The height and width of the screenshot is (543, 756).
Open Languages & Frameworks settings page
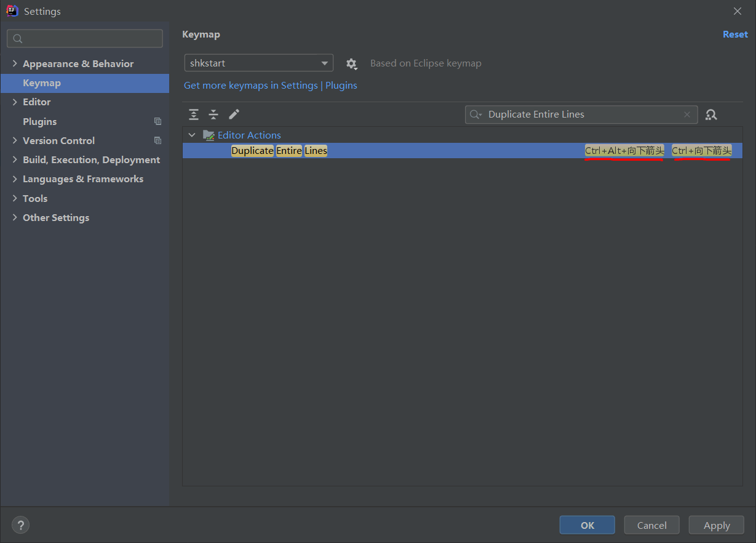coord(83,179)
